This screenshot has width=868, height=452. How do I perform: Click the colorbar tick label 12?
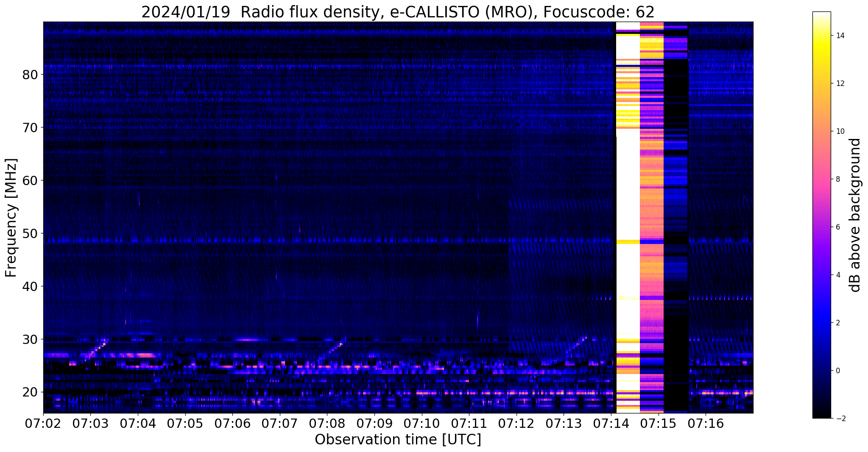click(840, 83)
